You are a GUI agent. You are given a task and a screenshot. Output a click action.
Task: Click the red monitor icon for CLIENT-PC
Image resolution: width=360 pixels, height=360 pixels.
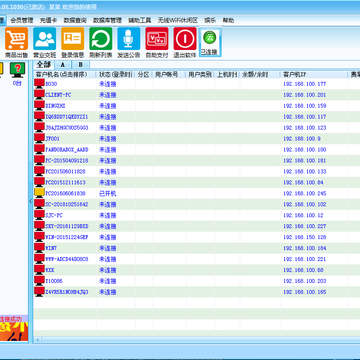tap(39, 94)
